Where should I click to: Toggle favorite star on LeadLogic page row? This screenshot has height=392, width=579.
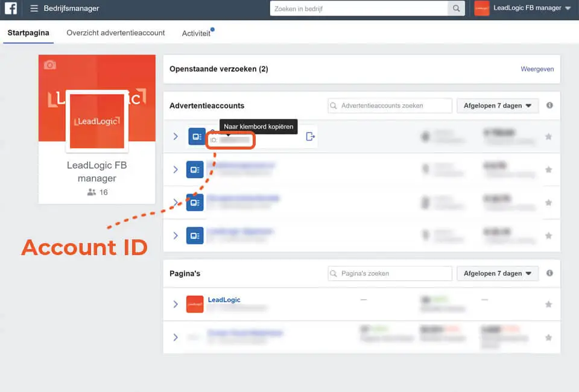(x=548, y=305)
